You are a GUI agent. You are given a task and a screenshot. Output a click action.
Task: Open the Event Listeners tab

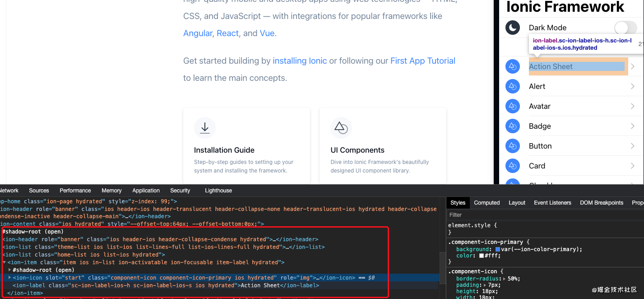click(552, 203)
